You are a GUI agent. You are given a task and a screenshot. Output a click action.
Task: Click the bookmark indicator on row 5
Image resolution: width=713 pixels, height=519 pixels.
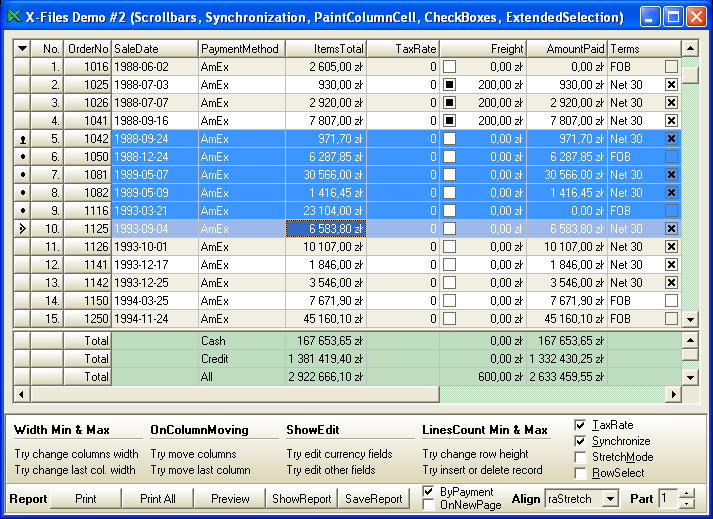(23, 139)
